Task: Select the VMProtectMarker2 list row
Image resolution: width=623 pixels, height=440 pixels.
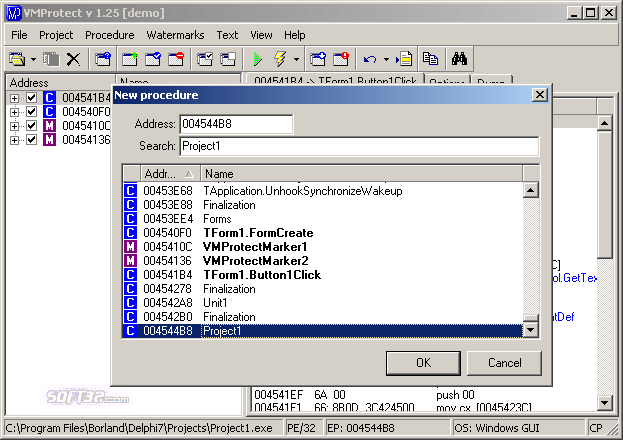Action: pyautogui.click(x=323, y=261)
